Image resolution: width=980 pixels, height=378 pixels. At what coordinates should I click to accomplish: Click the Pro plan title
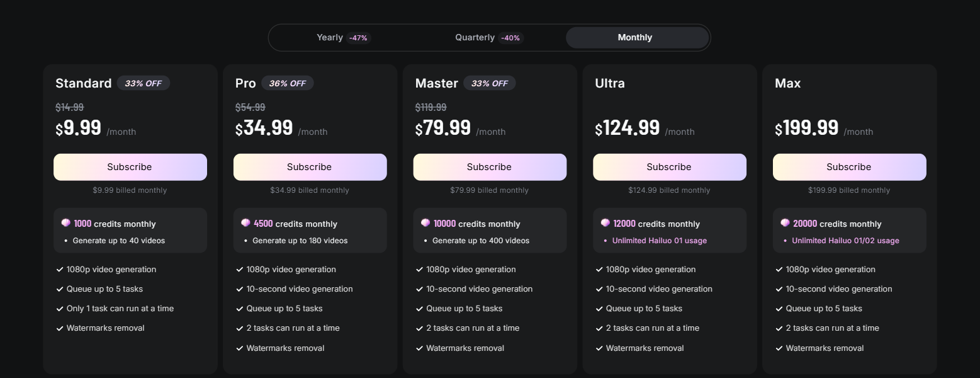click(245, 83)
